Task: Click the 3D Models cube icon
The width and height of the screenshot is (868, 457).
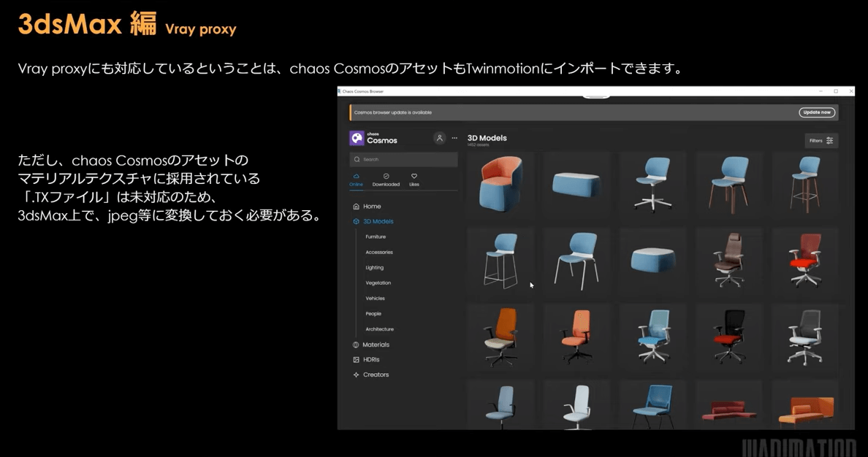Action: click(356, 221)
